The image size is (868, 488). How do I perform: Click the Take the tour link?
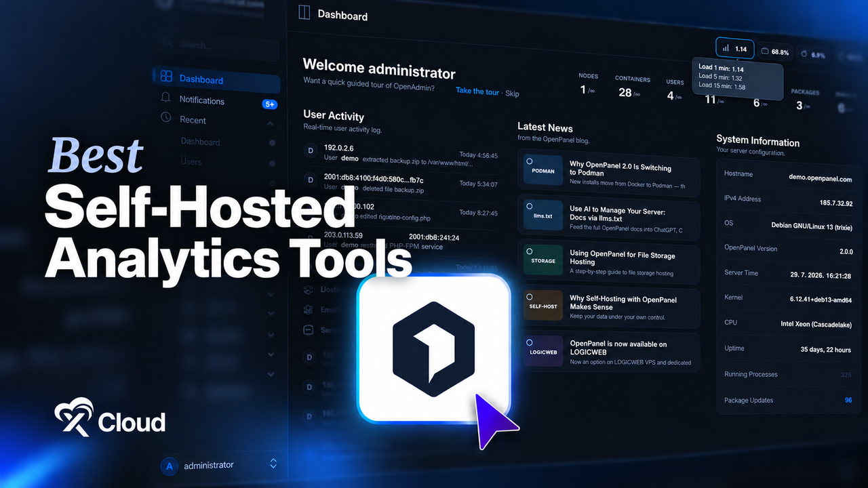click(477, 91)
